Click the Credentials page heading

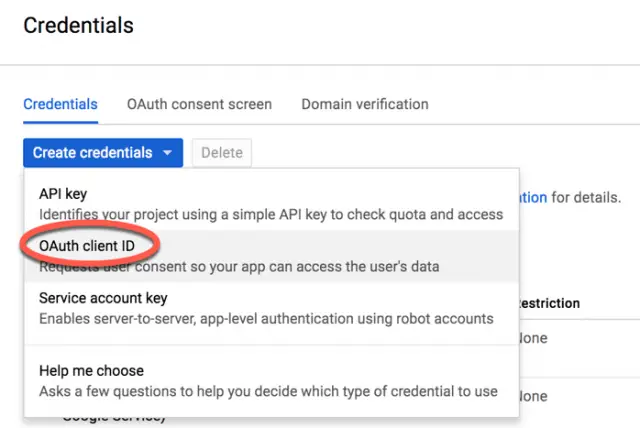coord(78,24)
